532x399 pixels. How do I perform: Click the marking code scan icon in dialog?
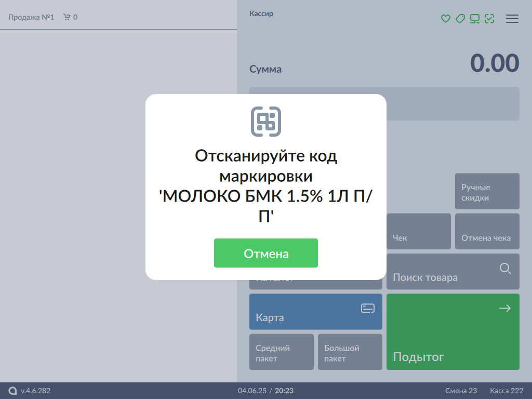(266, 122)
